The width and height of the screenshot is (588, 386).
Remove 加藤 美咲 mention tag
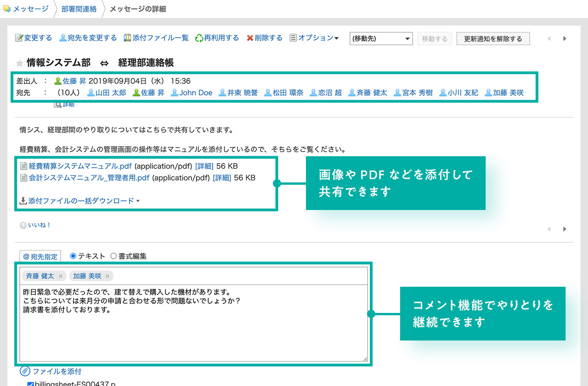(x=107, y=276)
